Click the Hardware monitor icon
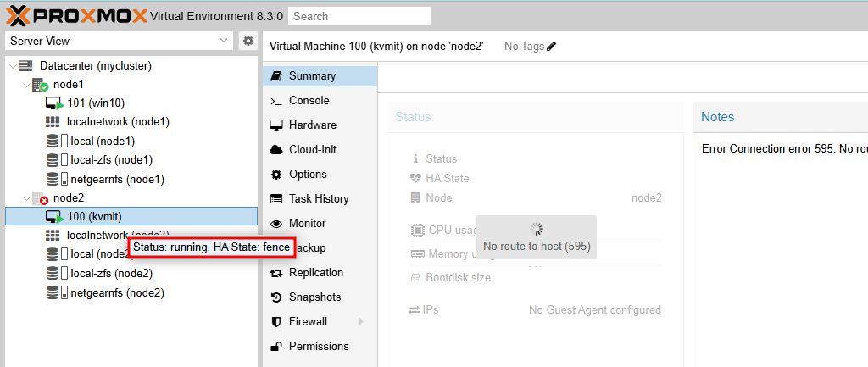This screenshot has width=868, height=367. click(x=276, y=125)
